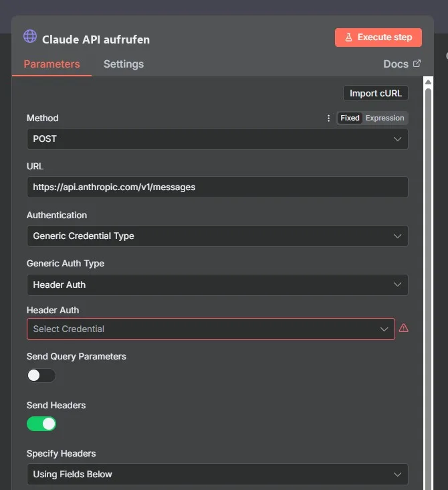Viewport: 448px width, 490px height.
Task: Enable the Send Query Parameters toggle
Action: tap(41, 376)
